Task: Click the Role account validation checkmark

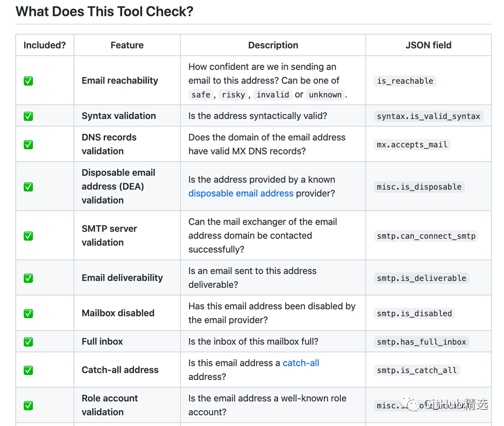Action: (x=28, y=405)
